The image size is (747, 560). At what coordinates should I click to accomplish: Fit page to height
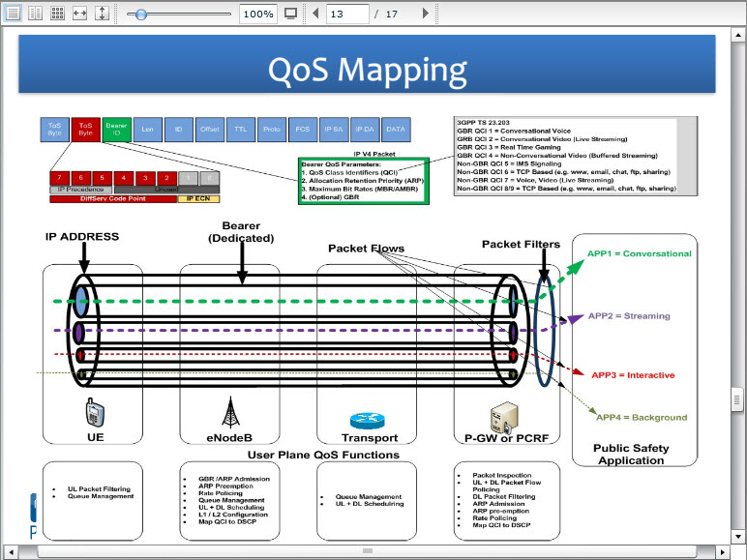tap(102, 13)
